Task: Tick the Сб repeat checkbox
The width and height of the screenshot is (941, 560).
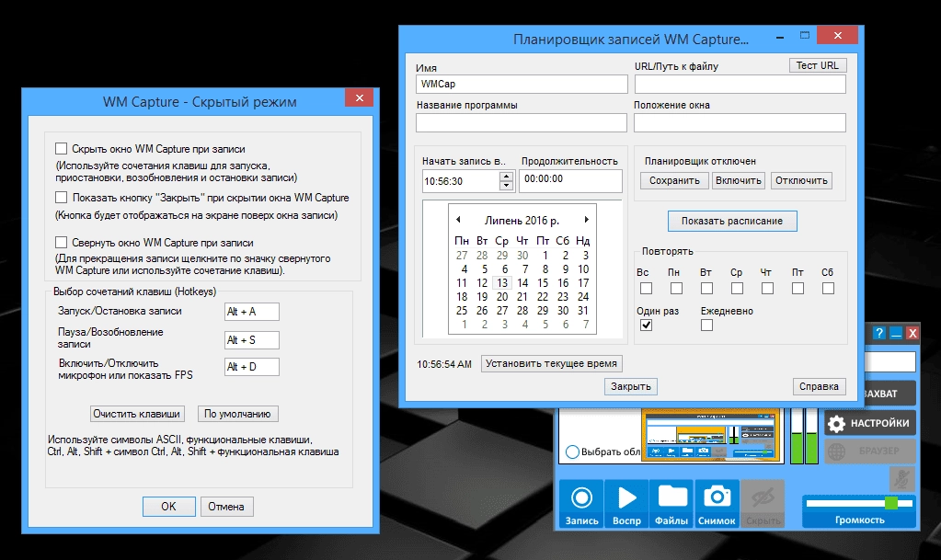Action: click(x=828, y=289)
